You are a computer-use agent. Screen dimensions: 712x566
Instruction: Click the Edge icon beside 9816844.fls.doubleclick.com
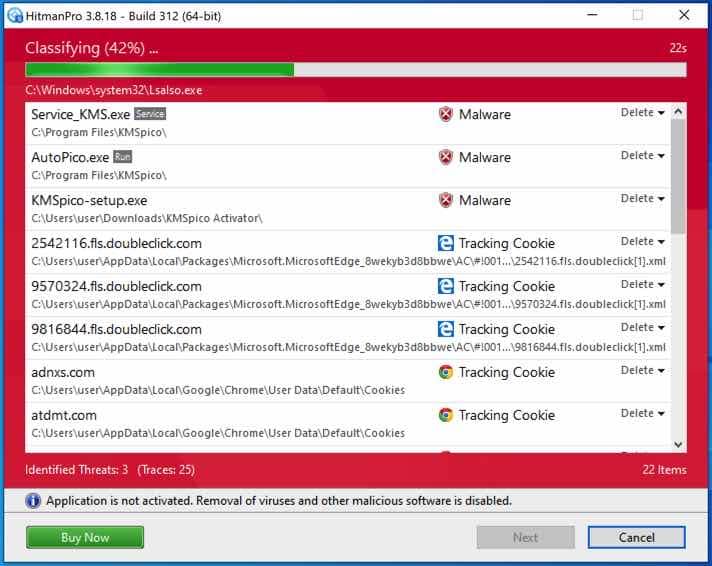445,329
